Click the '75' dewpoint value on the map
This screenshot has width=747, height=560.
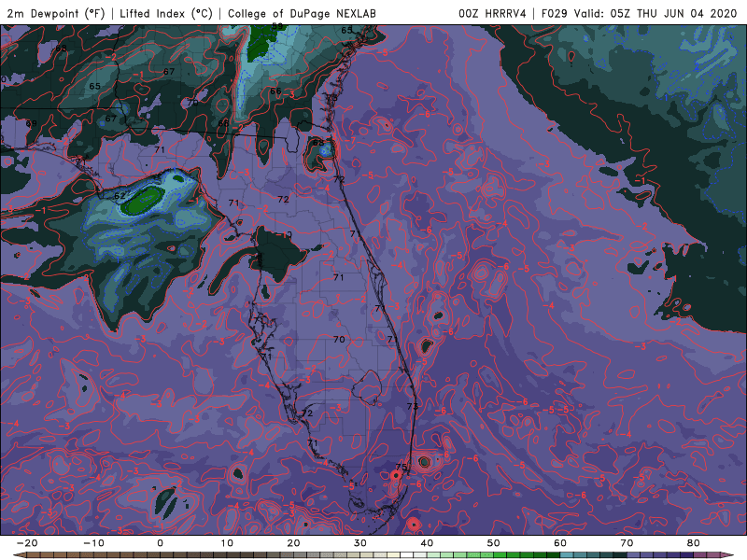point(402,468)
